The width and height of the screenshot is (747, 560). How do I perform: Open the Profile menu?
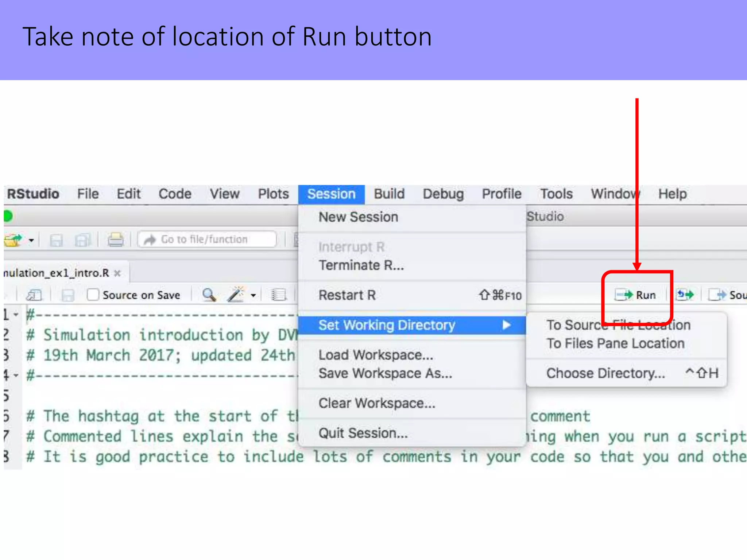pyautogui.click(x=502, y=194)
